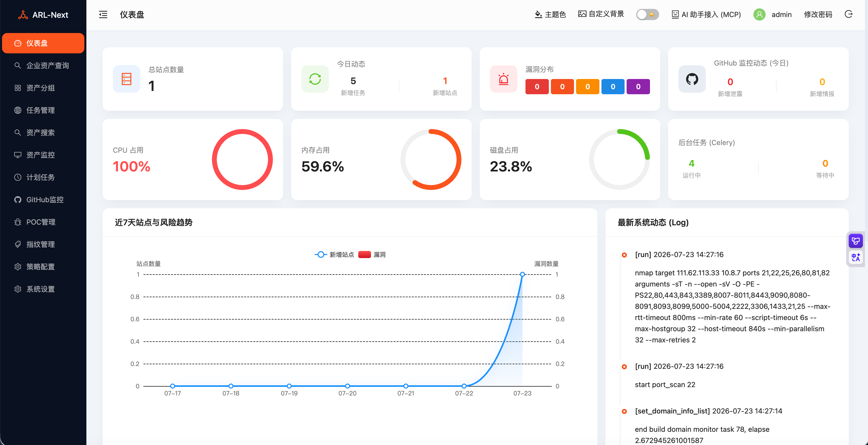
Task: Click the 磁盘占用 progress ring
Action: coord(619,159)
